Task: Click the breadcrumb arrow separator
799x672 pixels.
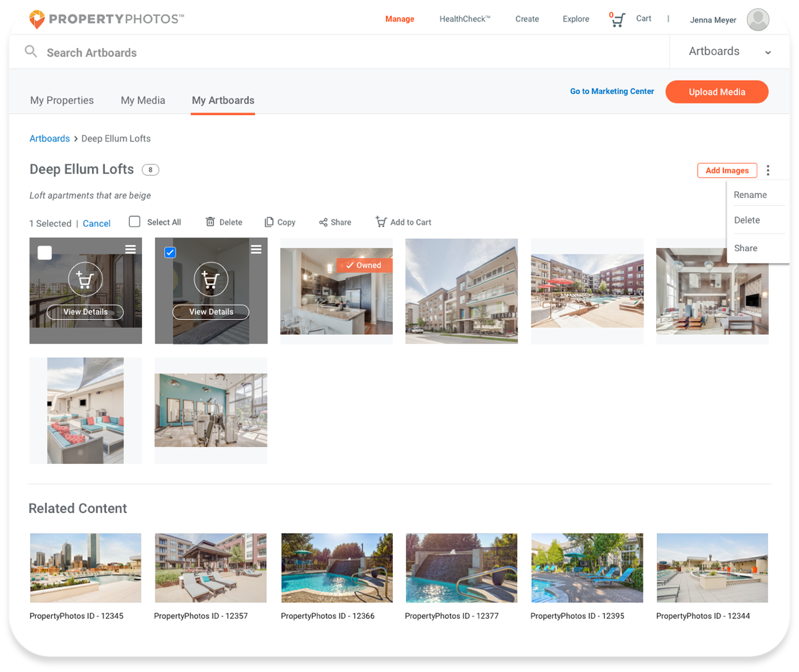Action: [76, 139]
